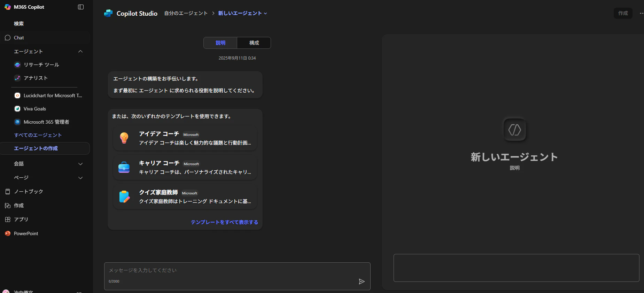
Task: Click the new agent code icon in the preview
Action: click(515, 130)
